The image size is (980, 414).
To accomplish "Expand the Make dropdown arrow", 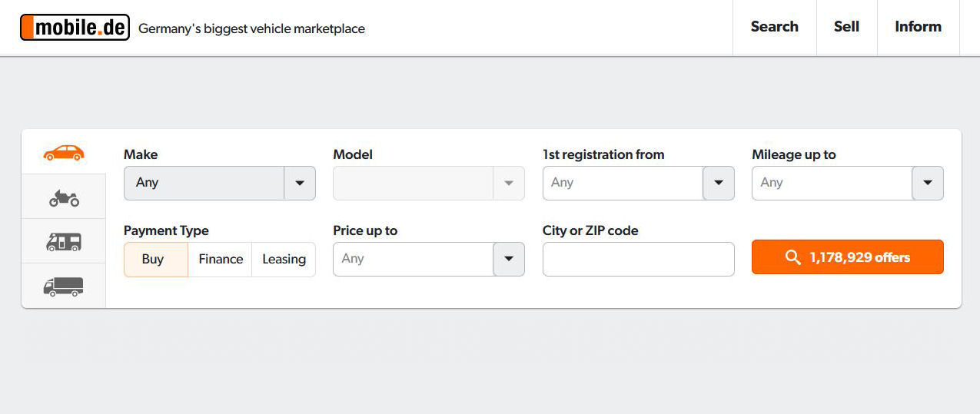I will click(x=300, y=183).
